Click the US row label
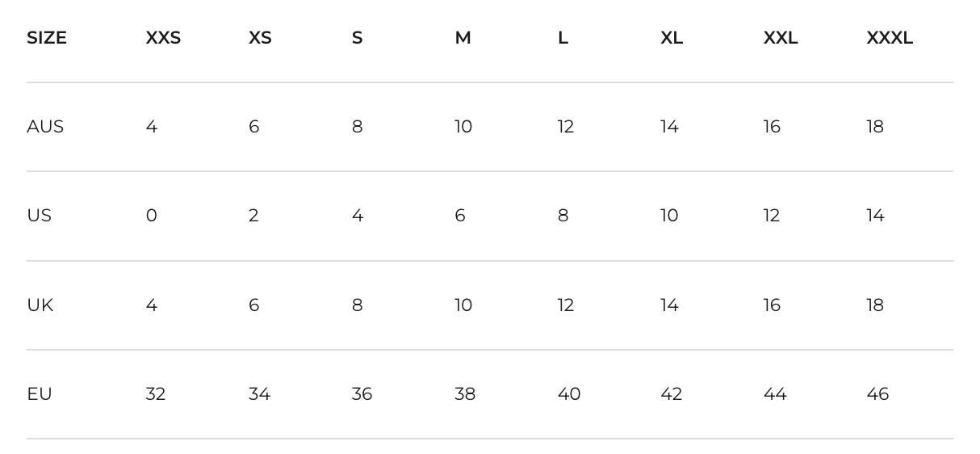This screenshot has width=980, height=454. coord(39,216)
